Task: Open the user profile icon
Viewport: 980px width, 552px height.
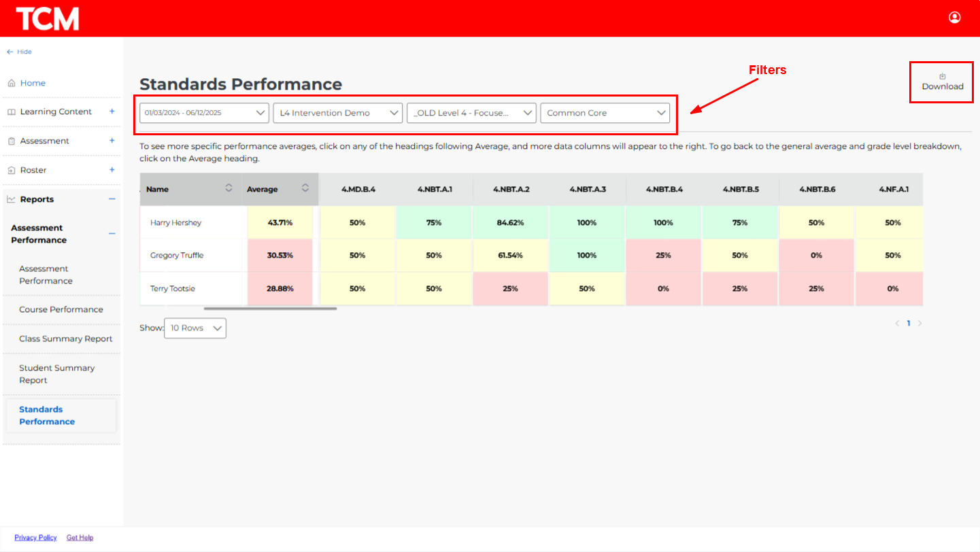Action: [x=954, y=18]
